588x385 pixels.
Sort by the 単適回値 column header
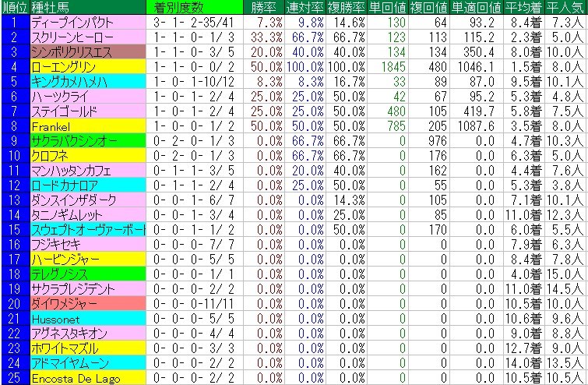[x=477, y=7]
